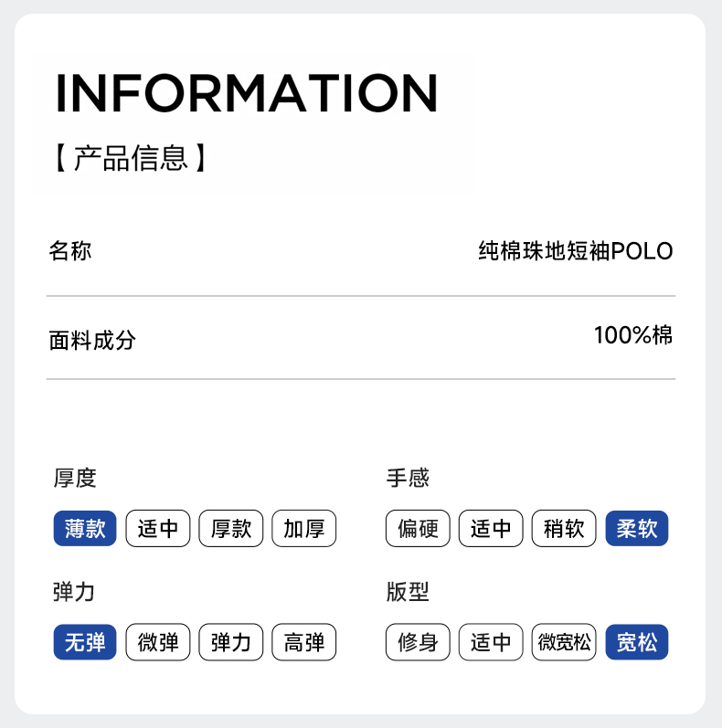Pick the 柔软 hand-feel option
Image resolution: width=722 pixels, height=728 pixels.
pyautogui.click(x=637, y=529)
